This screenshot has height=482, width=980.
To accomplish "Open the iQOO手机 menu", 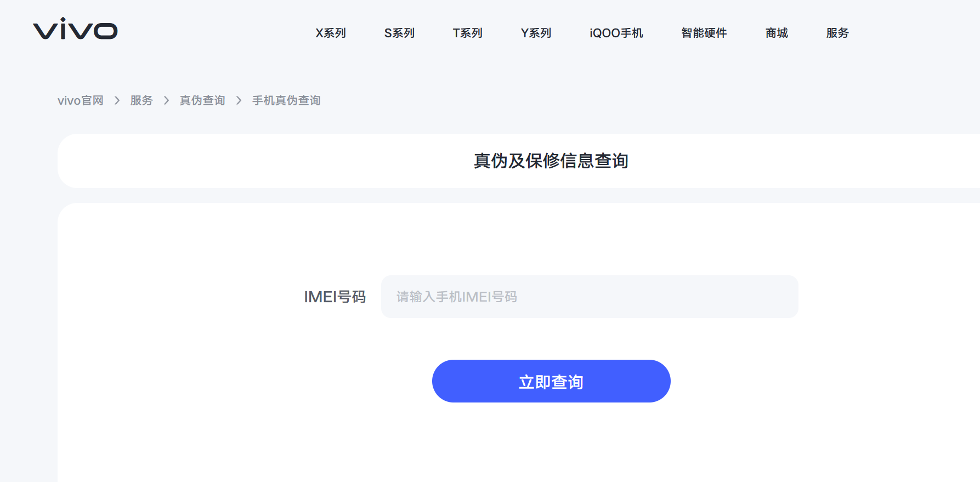I will (x=616, y=33).
